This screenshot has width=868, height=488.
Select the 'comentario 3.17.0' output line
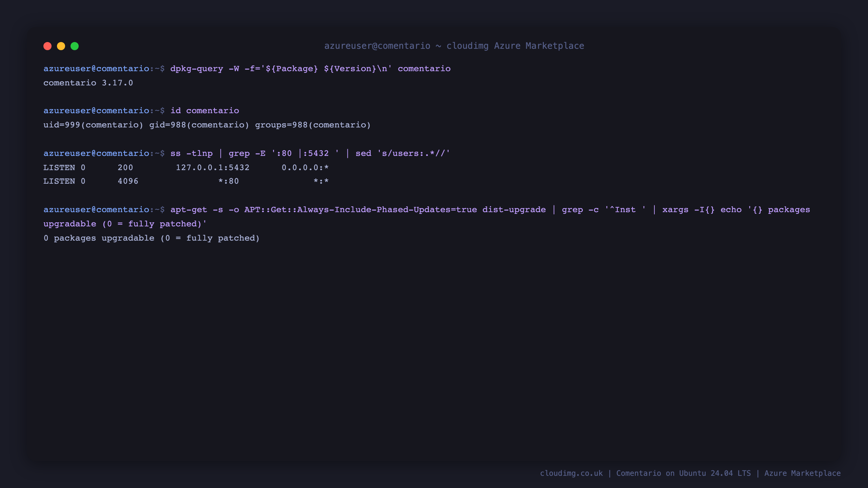coord(88,83)
